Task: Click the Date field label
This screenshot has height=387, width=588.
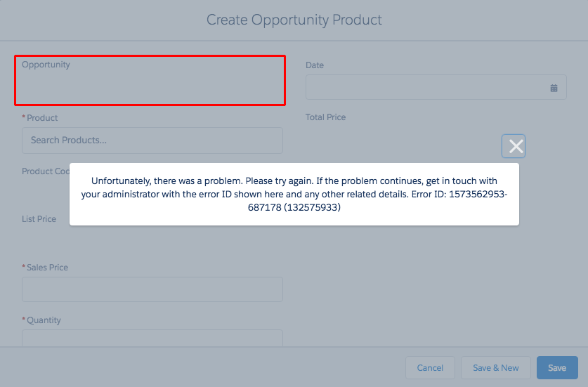Action: [315, 65]
